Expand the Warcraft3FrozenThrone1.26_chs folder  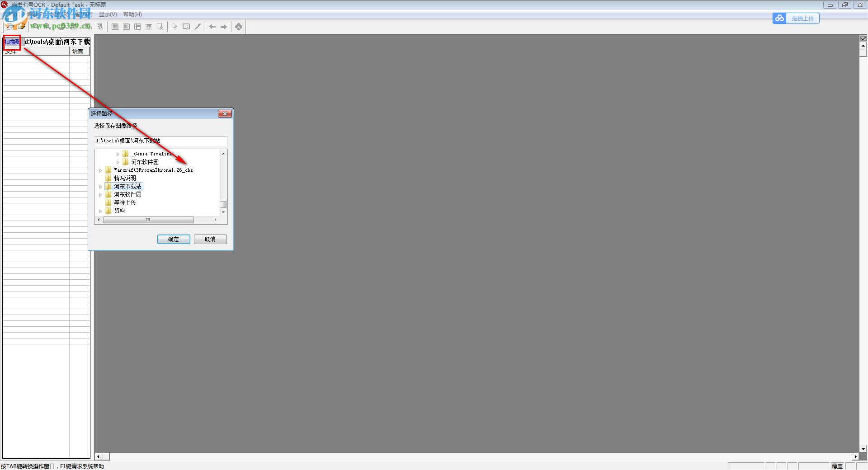click(101, 170)
